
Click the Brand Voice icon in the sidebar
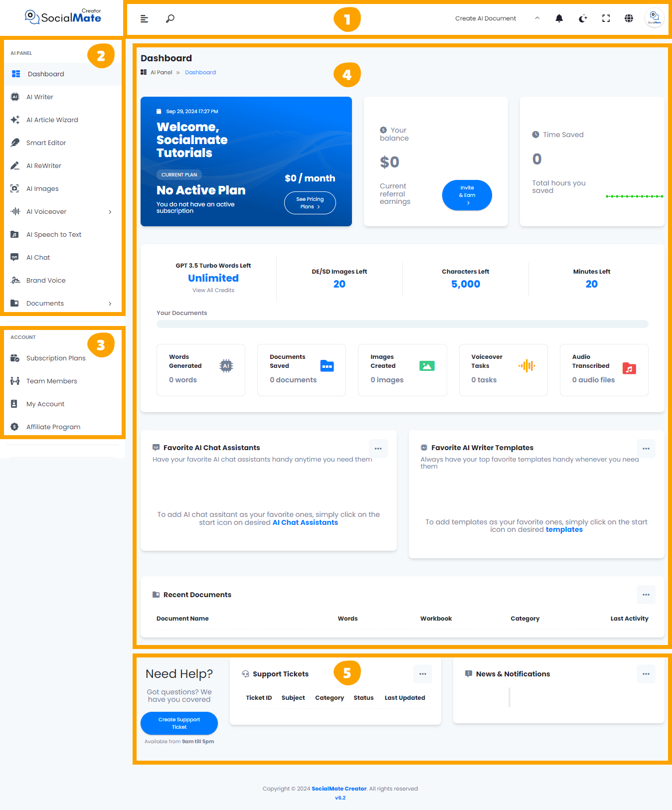[x=15, y=280]
